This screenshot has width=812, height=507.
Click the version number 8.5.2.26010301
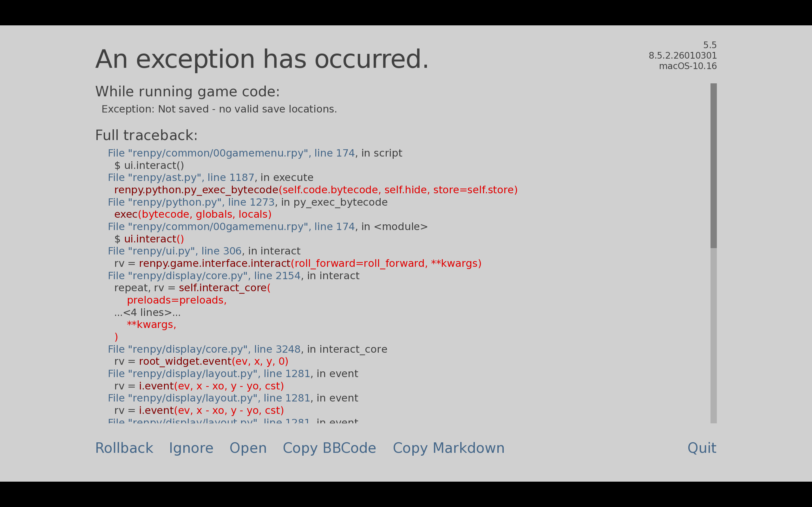(683, 56)
